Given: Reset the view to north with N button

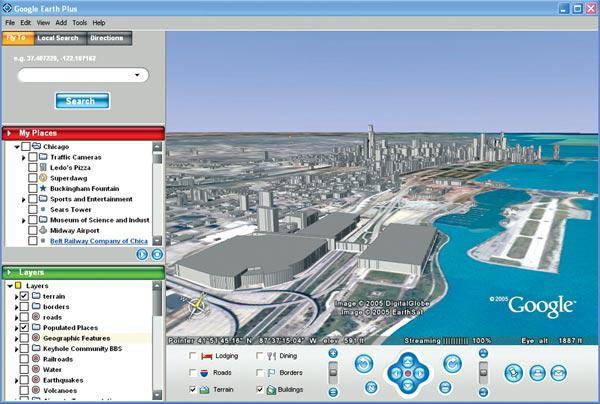Looking at the screenshot, I should 372,386.
